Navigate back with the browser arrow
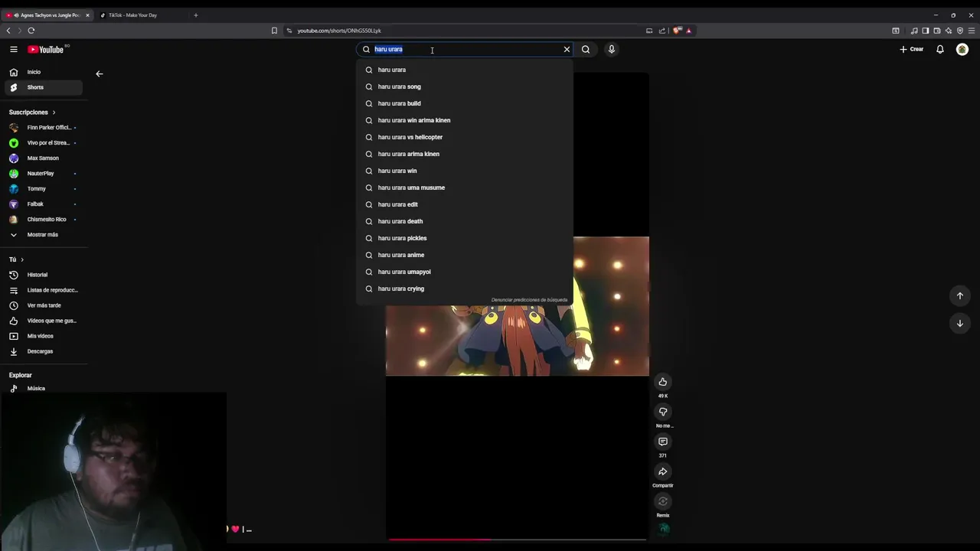The height and width of the screenshot is (551, 980). 8,31
